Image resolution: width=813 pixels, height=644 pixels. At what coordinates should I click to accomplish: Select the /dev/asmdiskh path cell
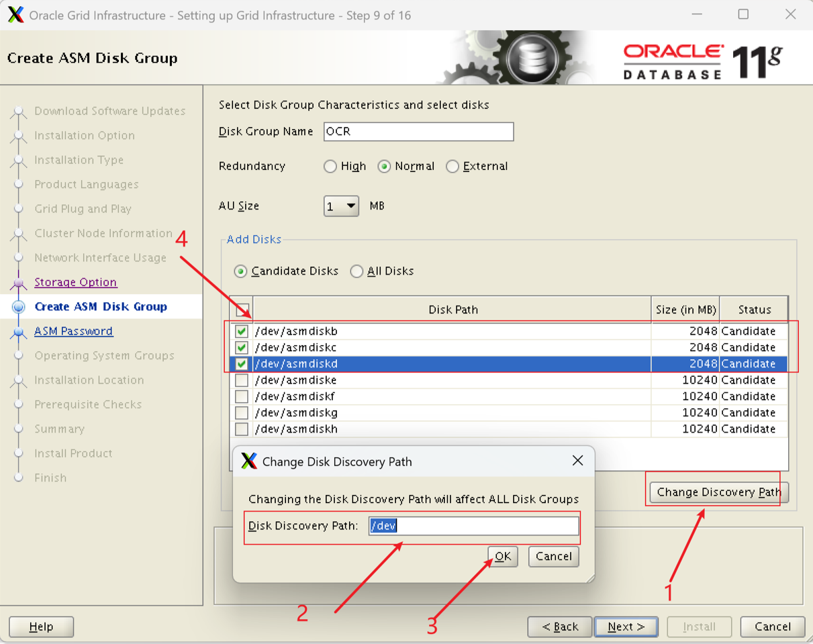click(x=452, y=428)
